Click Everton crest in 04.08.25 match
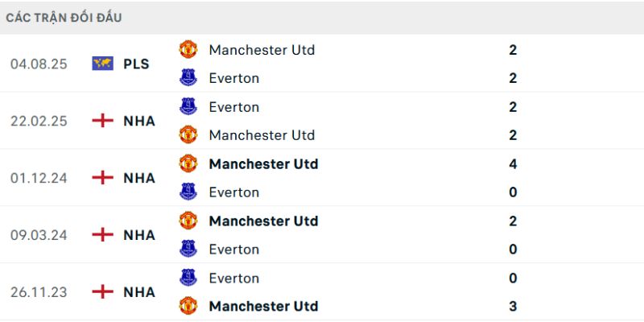The height and width of the screenshot is (322, 644). click(x=188, y=78)
